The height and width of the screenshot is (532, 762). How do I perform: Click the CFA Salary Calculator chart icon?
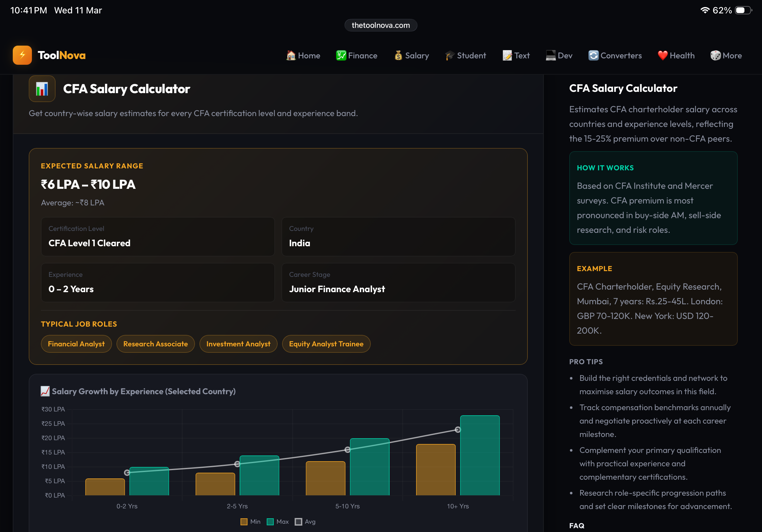[x=42, y=89]
